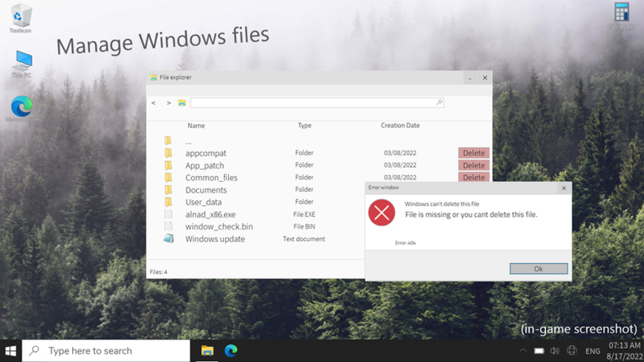Viewport: 644px width, 362px height.
Task: Show hidden tray icons chevron
Action: pyautogui.click(x=523, y=351)
